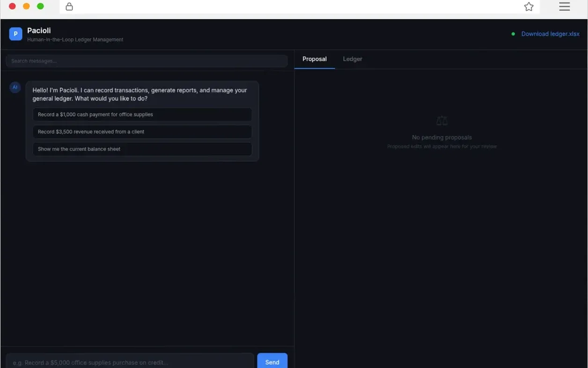Image resolution: width=588 pixels, height=368 pixels.
Task: Click the 'No pending proposals' text
Action: coord(442,137)
